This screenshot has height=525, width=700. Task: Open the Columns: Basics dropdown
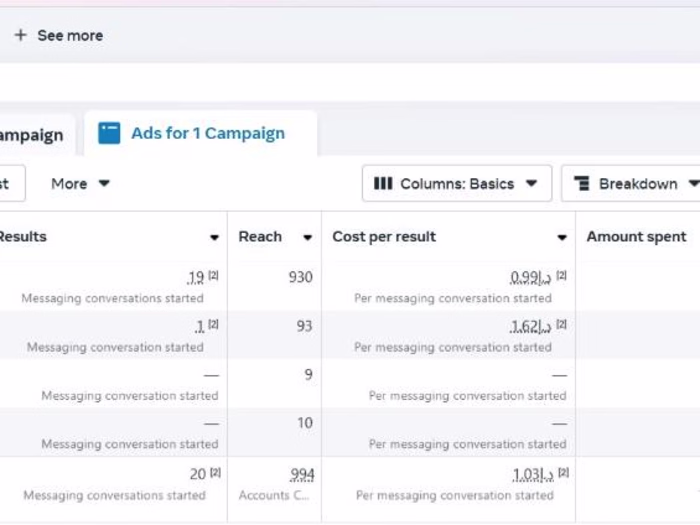coord(456,184)
